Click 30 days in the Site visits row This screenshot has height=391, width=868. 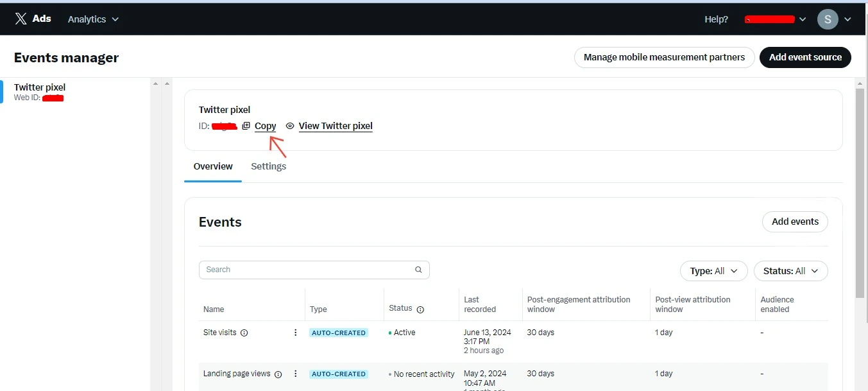pyautogui.click(x=541, y=333)
